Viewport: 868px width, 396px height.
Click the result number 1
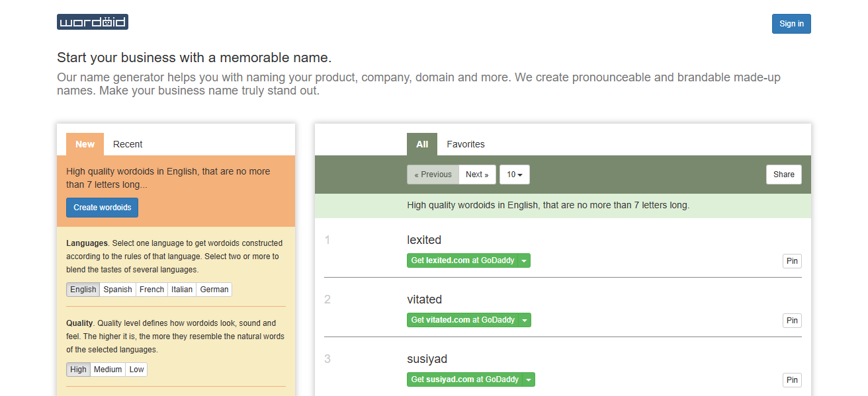[x=327, y=240]
